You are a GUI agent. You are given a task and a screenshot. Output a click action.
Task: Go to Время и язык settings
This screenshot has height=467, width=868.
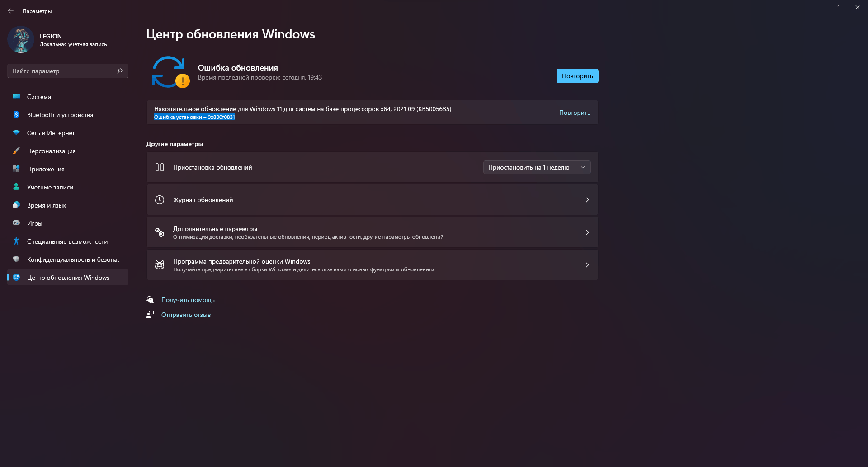[x=68, y=205]
